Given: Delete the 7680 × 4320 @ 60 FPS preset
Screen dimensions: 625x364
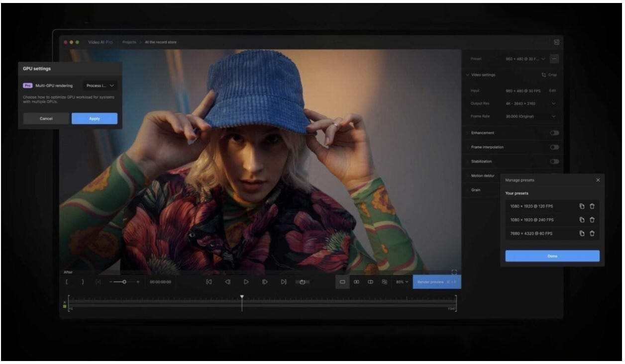Looking at the screenshot, I should pyautogui.click(x=592, y=233).
